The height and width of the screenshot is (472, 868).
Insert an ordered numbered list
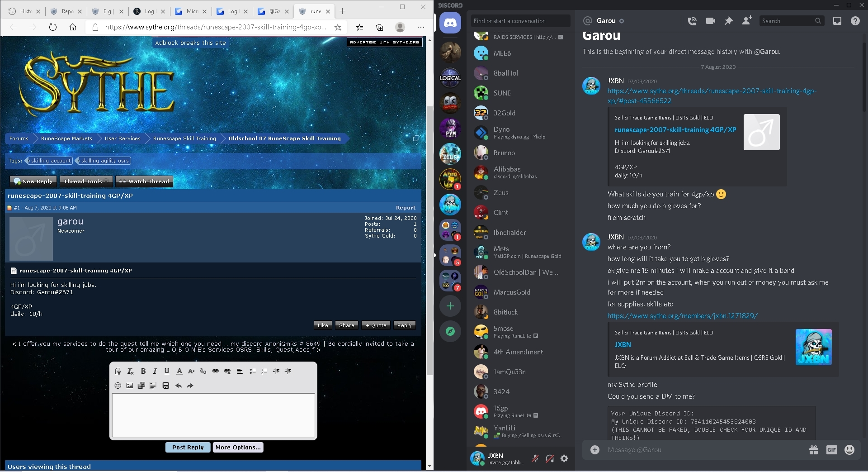264,371
